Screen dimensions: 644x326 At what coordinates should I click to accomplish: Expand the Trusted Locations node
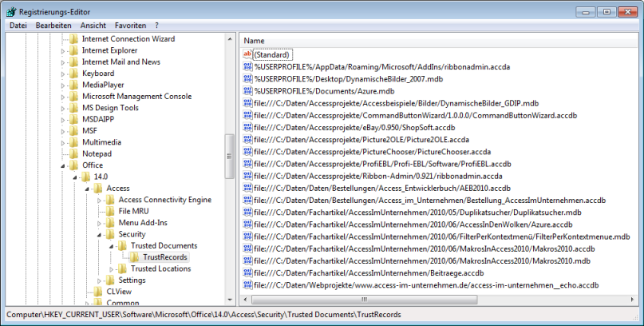pyautogui.click(x=112, y=269)
